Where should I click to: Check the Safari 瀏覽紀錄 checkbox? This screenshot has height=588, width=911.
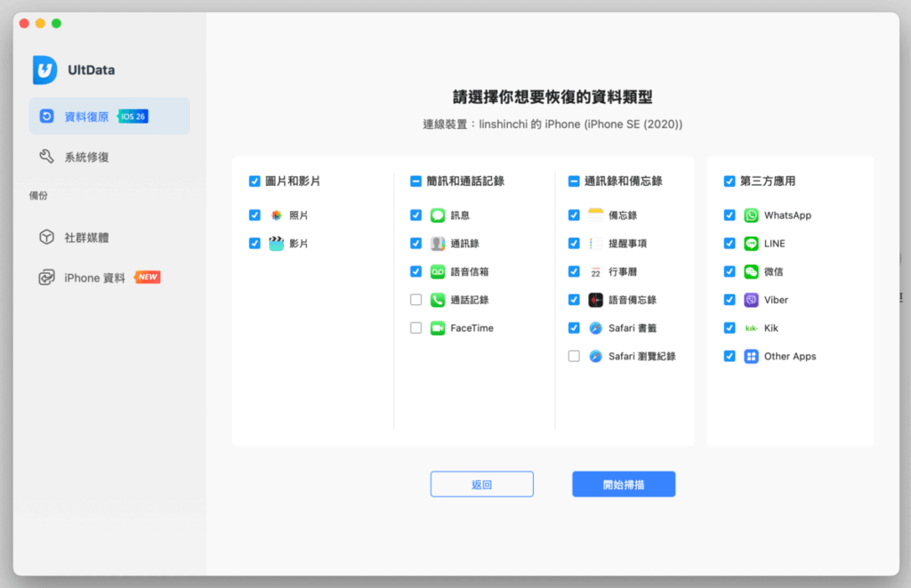click(x=574, y=356)
